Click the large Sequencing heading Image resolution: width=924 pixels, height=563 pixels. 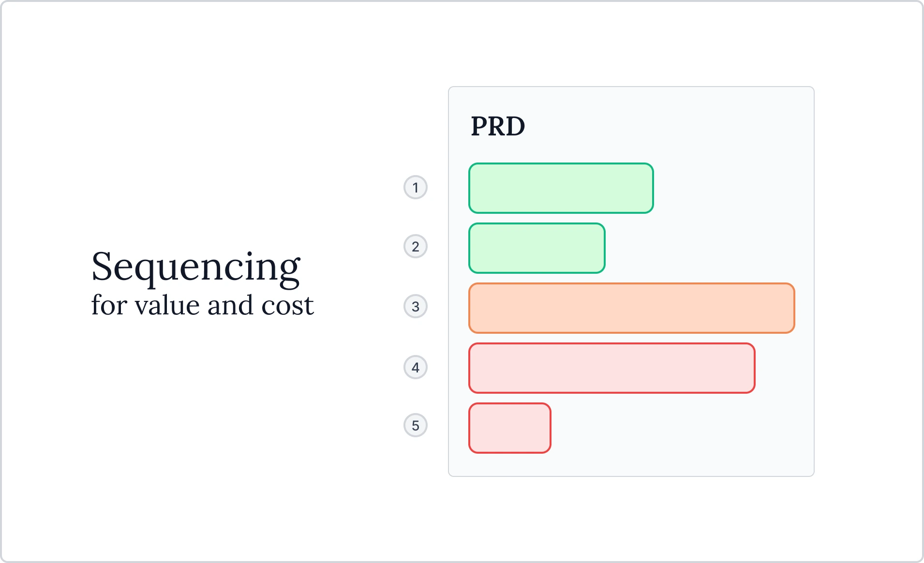[196, 267]
